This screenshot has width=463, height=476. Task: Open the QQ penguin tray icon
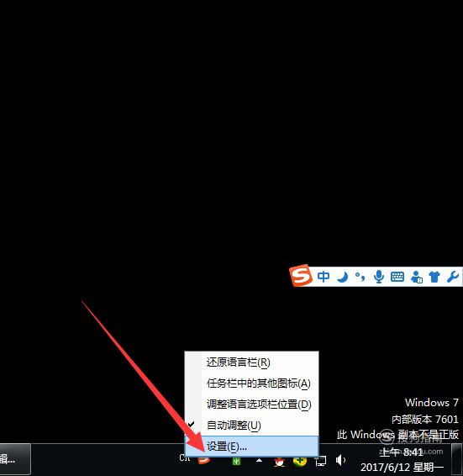pos(280,462)
